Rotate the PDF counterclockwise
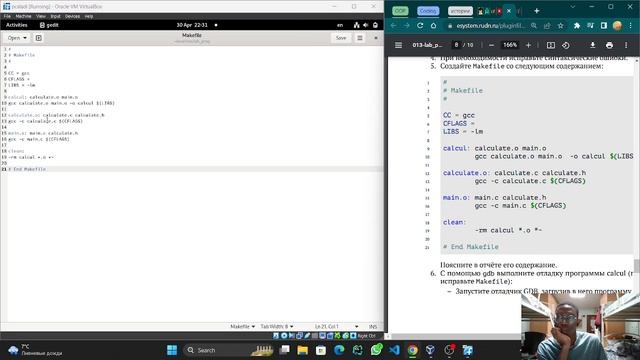 (566, 45)
